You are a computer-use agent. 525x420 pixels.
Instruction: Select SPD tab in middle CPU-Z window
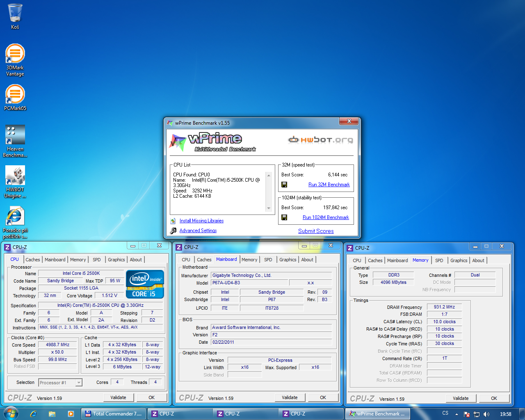pyautogui.click(x=268, y=260)
